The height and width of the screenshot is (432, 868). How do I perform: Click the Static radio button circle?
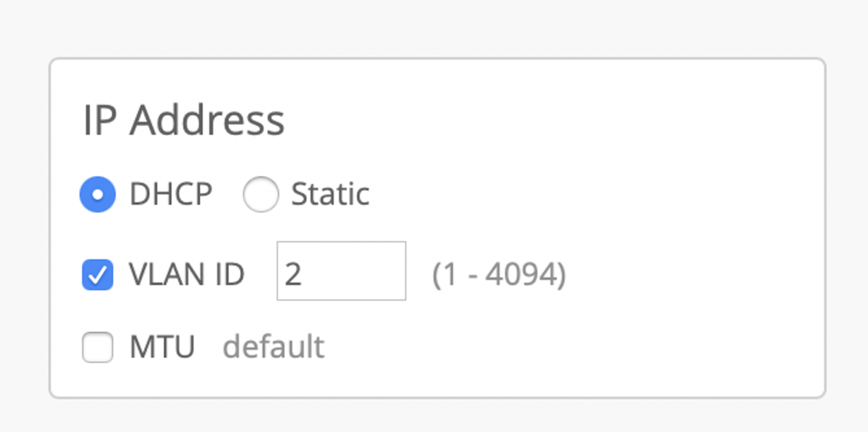[x=261, y=194]
